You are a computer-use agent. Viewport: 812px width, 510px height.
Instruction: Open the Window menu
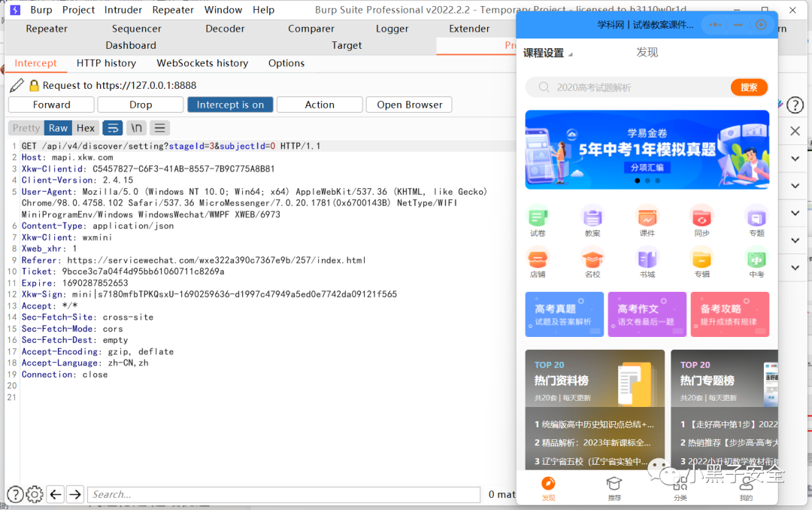click(x=223, y=10)
